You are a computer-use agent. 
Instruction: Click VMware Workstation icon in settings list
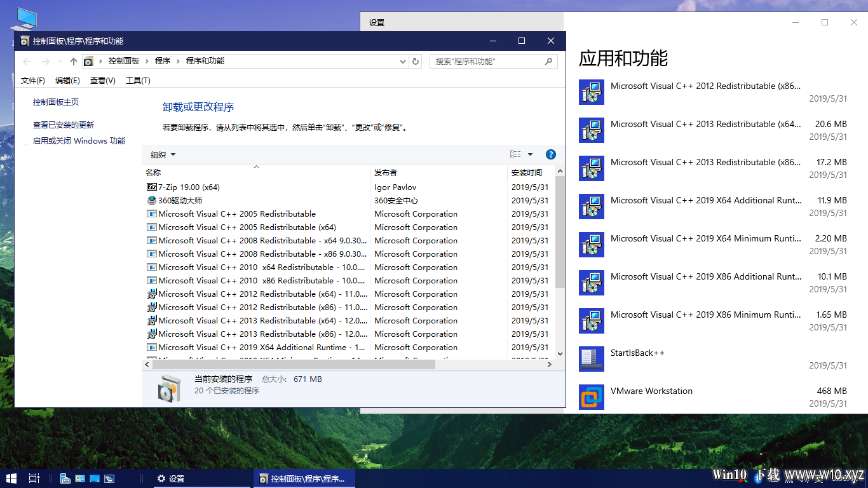coord(592,397)
